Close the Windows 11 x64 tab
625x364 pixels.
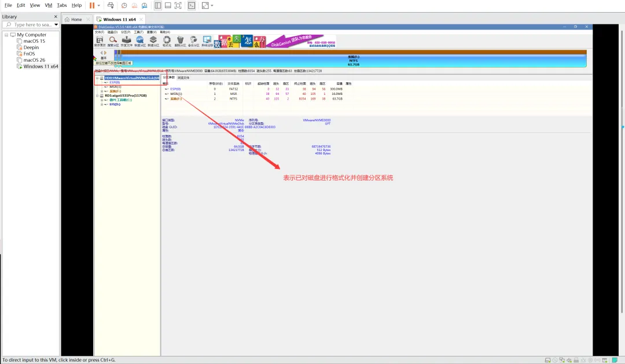click(141, 19)
